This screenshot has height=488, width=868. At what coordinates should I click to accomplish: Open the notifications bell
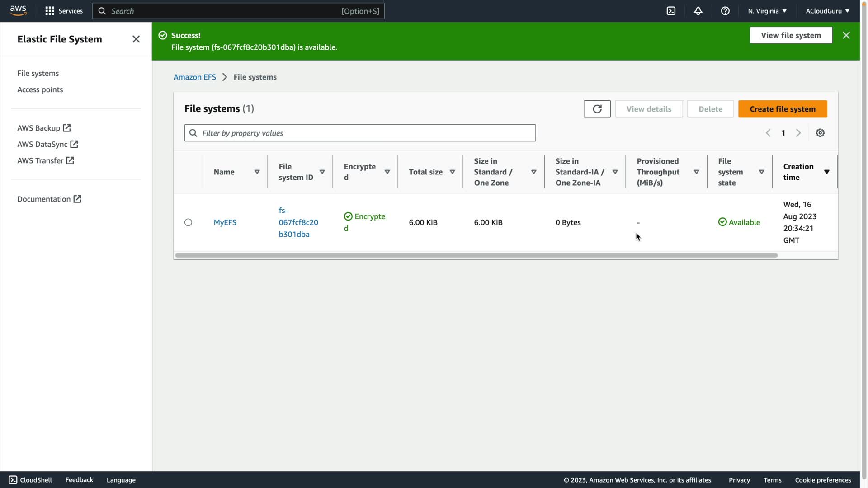(698, 11)
